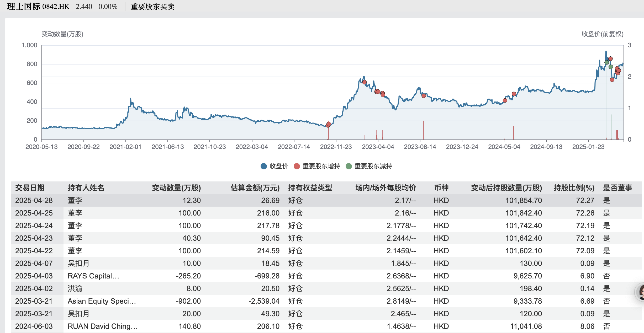Sort by 变动数量(万股) column header
The width and height of the screenshot is (644, 333).
[176, 188]
